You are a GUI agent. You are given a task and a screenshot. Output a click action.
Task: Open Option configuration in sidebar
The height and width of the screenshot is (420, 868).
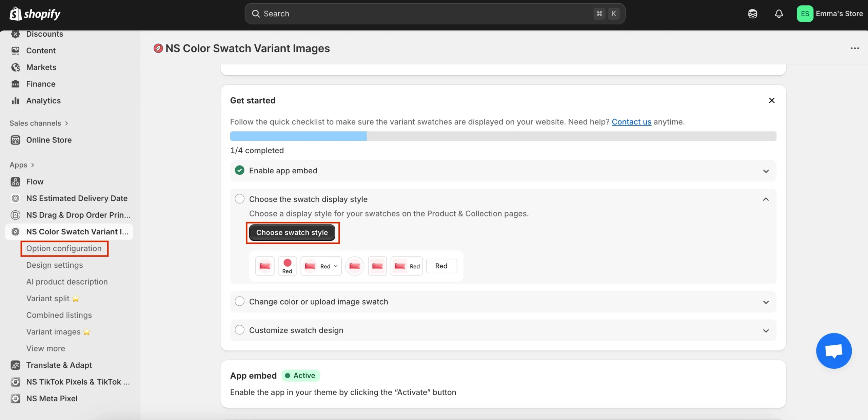pos(64,248)
